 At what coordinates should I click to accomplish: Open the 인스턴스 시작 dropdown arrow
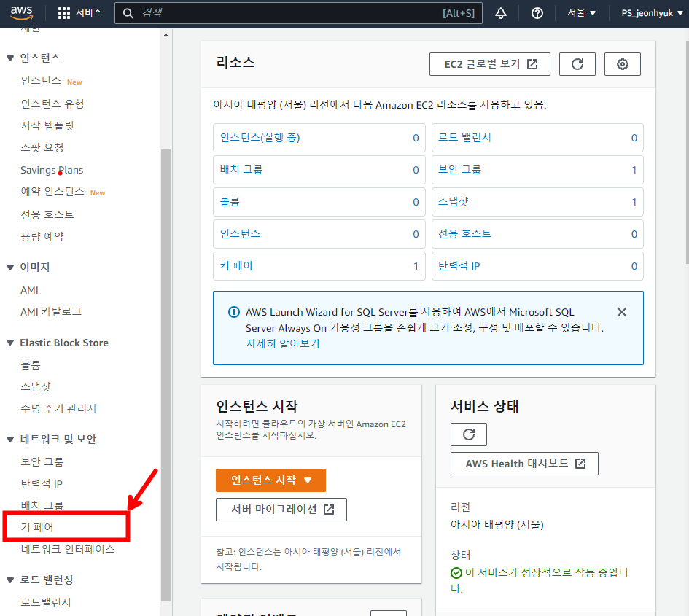(x=308, y=480)
